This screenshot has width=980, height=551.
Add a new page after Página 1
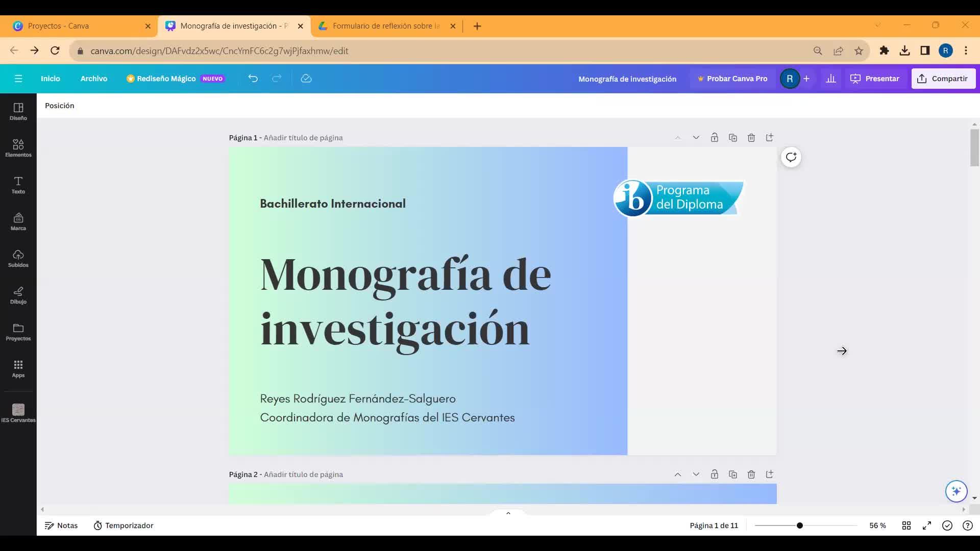(770, 138)
